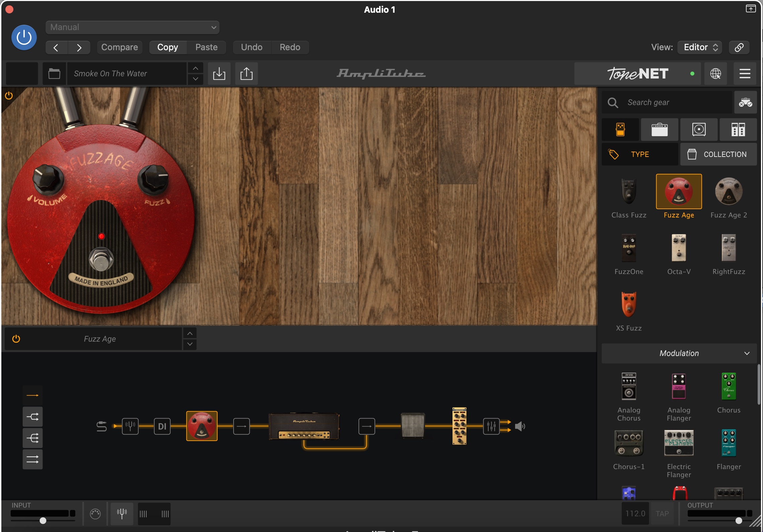This screenshot has height=532, width=763.
Task: Click the link chain icon
Action: [739, 47]
